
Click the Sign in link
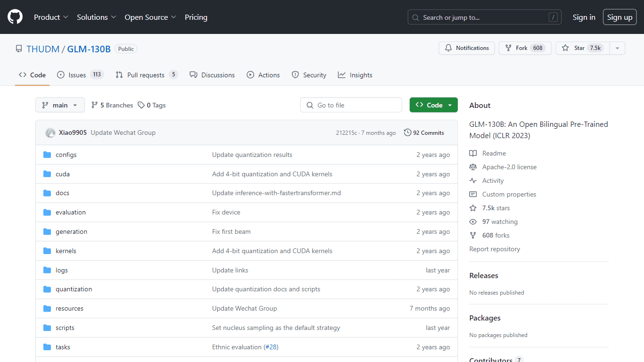584,17
